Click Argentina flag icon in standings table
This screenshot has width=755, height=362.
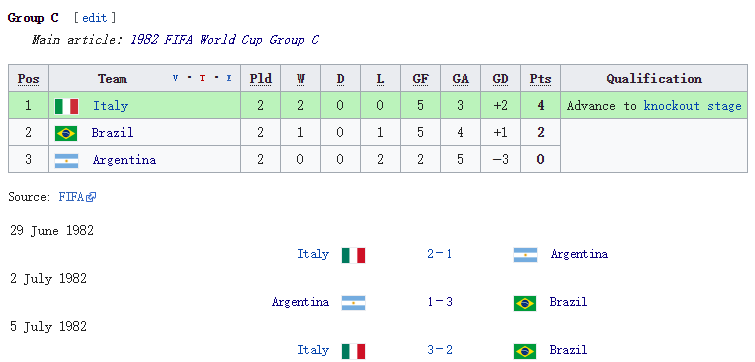[66, 160]
